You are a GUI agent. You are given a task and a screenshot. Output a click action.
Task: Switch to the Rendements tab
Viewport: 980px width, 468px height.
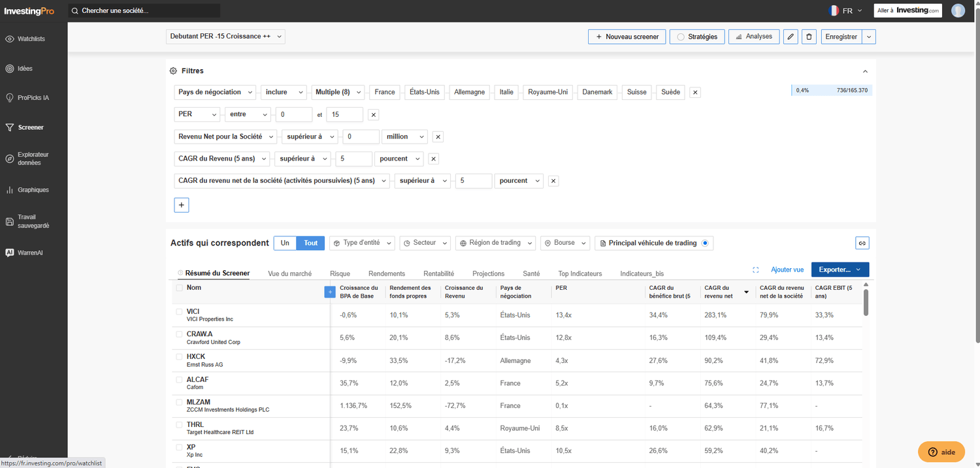pyautogui.click(x=387, y=274)
